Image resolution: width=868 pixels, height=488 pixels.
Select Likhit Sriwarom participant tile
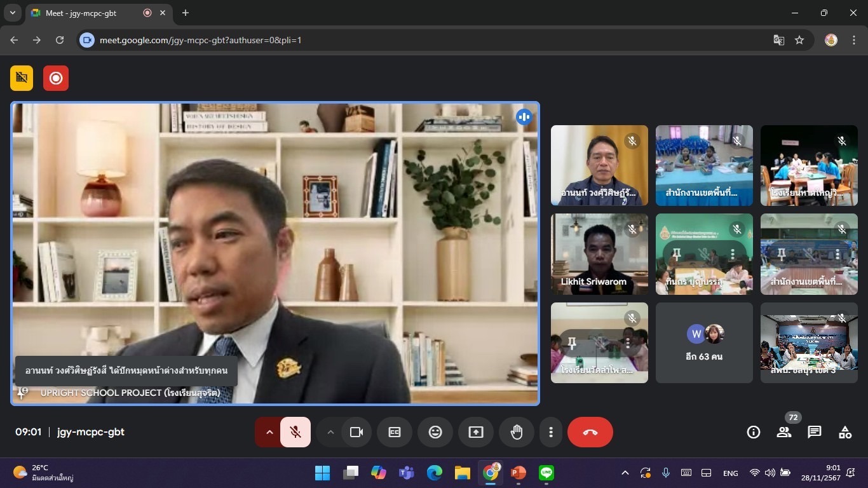(x=599, y=254)
